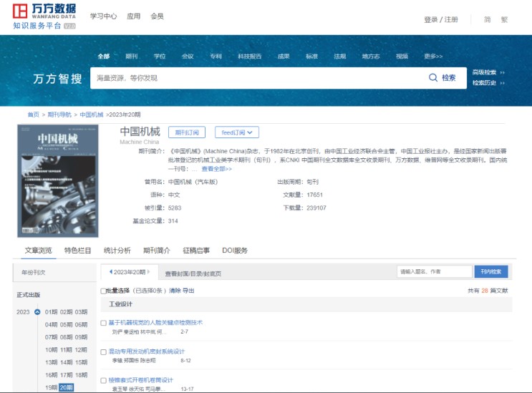Open article 棱锥套式开卷机卷筒设计
This screenshot has width=532, height=393.
(x=141, y=380)
